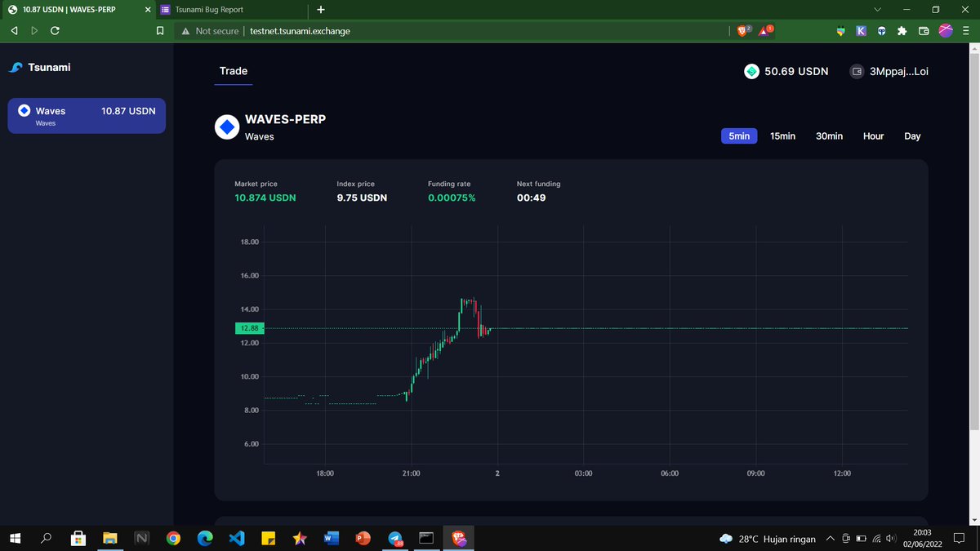Click the 12.88 price label on chart axis

click(x=249, y=328)
